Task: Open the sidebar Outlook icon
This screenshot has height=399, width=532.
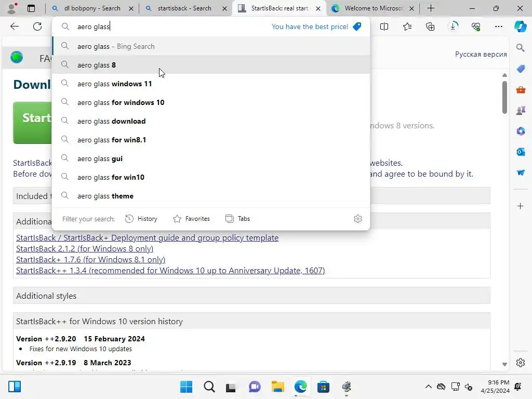Action: click(x=521, y=152)
